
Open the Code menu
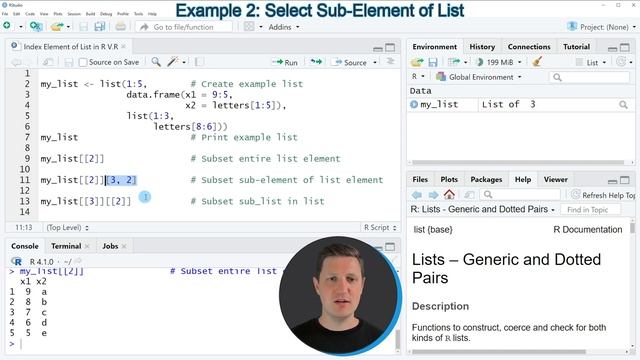click(x=30, y=14)
